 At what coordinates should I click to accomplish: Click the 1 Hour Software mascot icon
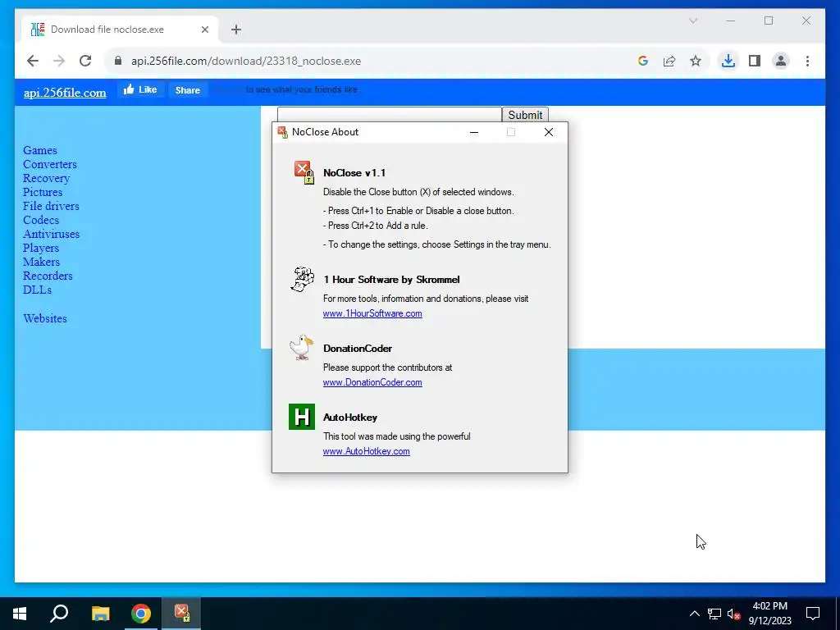point(302,279)
